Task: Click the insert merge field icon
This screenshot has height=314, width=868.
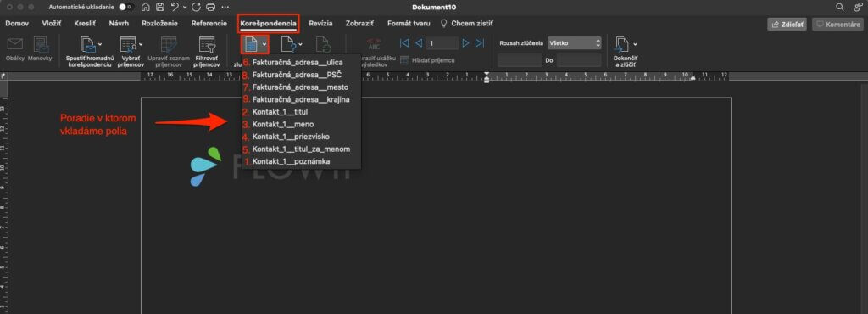Action: pos(251,44)
